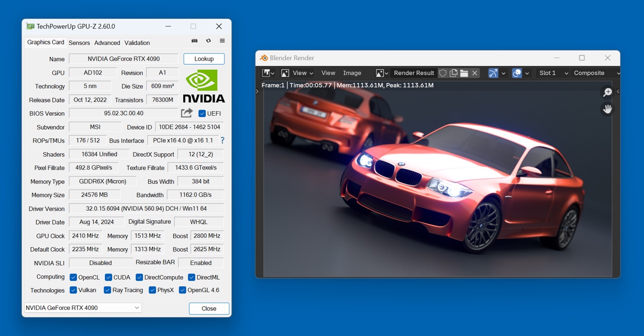Toggle the PhysX checkbox
The width and height of the screenshot is (644, 336).
click(x=152, y=290)
